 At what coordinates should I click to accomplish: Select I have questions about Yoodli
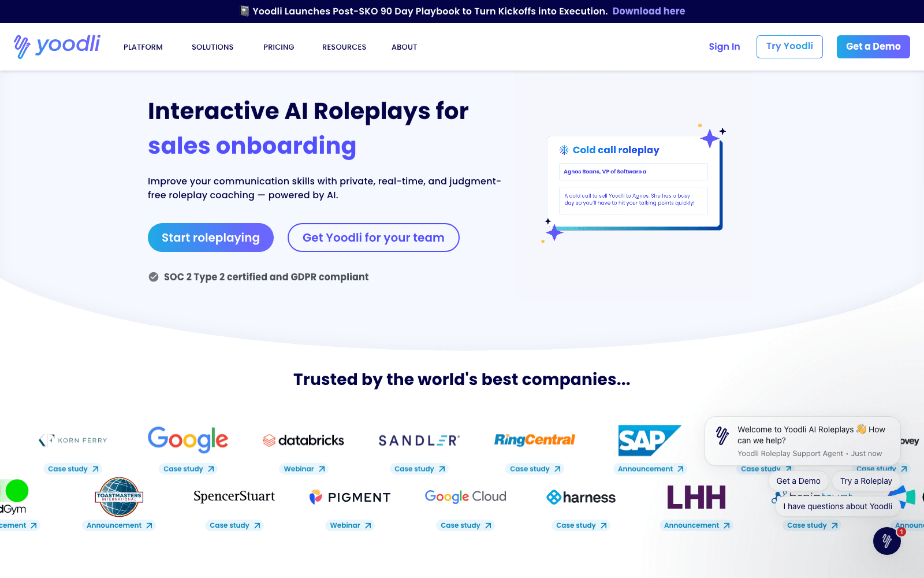838,506
